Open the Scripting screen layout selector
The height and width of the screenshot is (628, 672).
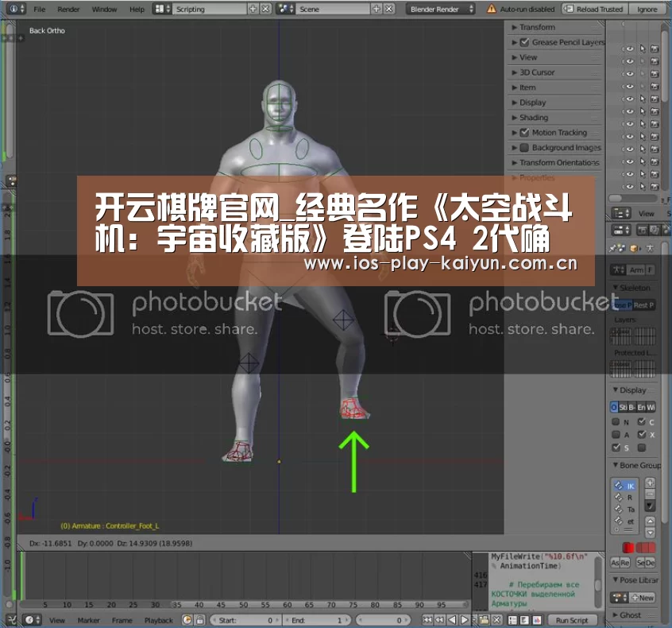coord(162,9)
